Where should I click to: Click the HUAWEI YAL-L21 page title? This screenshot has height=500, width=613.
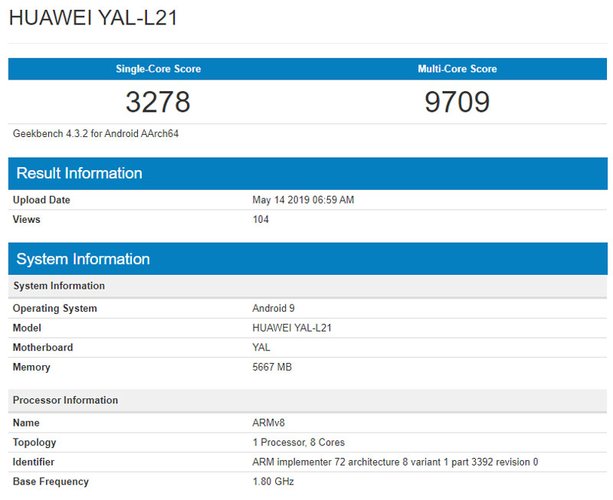(93, 18)
